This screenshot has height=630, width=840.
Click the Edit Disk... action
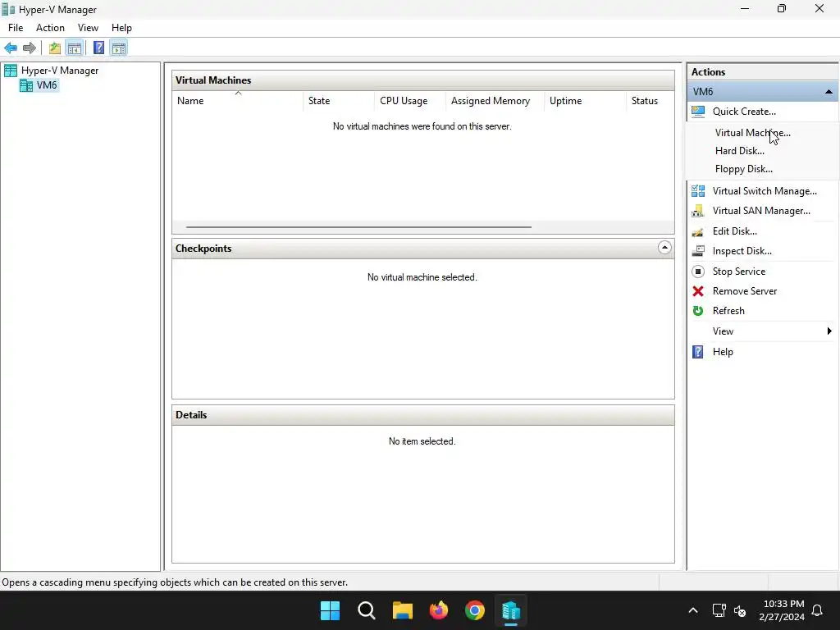tap(734, 231)
